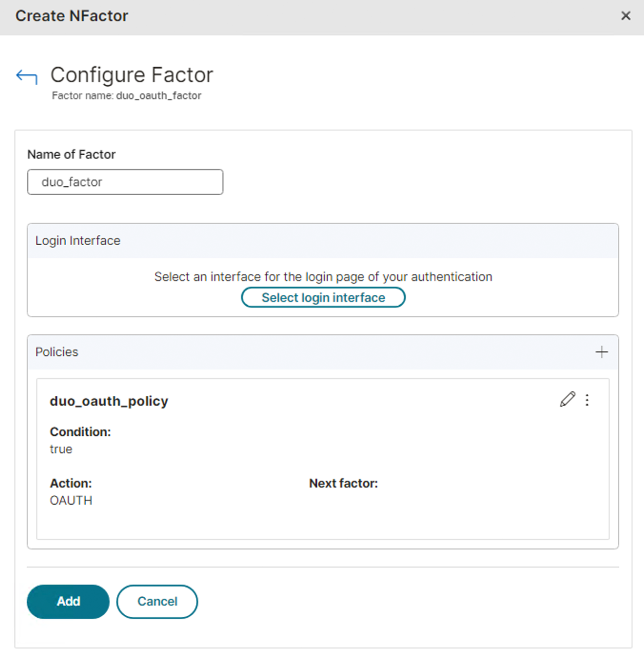Add a policy using the plus icon

[601, 352]
